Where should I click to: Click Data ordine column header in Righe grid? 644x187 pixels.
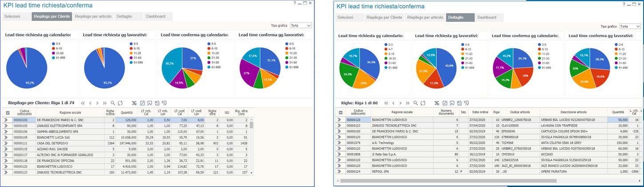[x=480, y=113]
